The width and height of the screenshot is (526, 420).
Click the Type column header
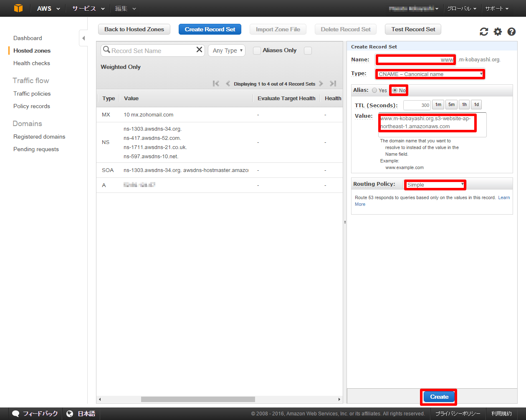(x=109, y=99)
